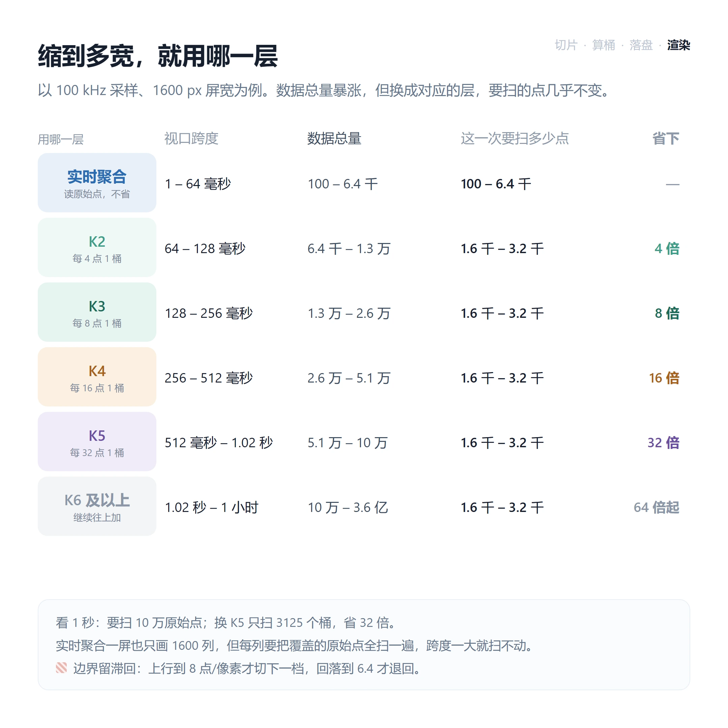Screen dimensions: 728x728
Task: Select the 渲染 step tab
Action: point(678,45)
